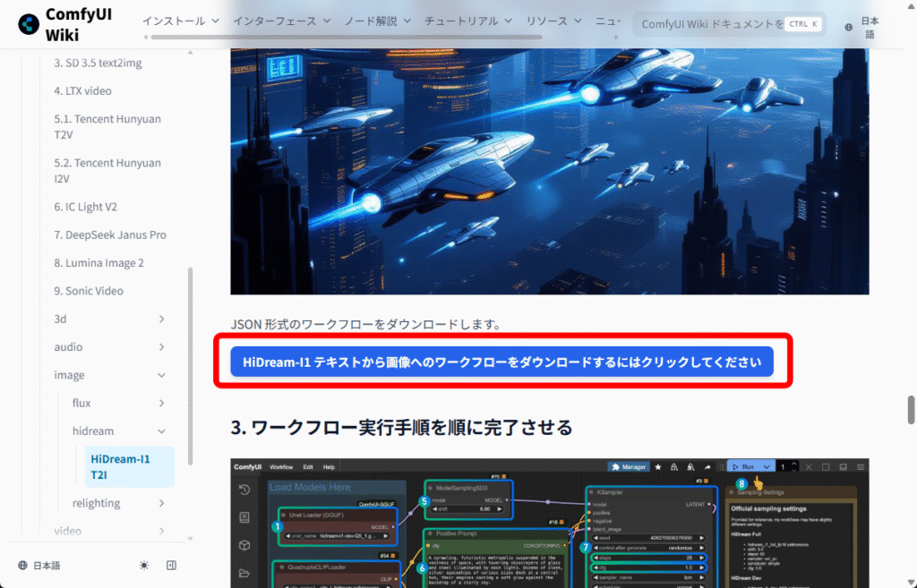Click the top navigation horizontal scrollbar
Screen dimensions: 917x588
pos(347,37)
